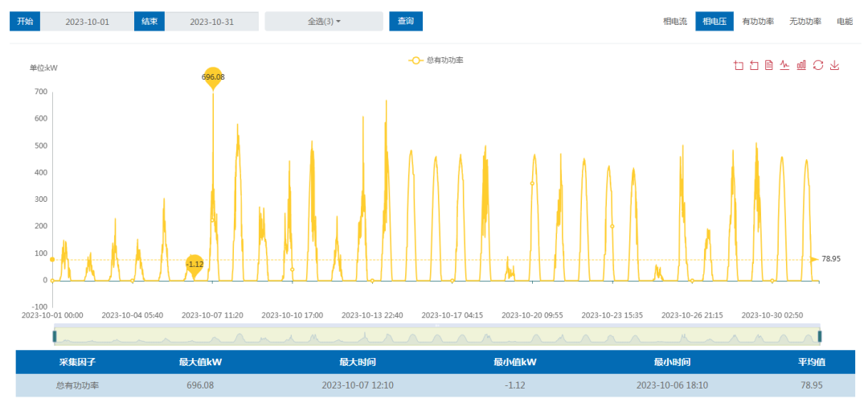The image size is (868, 403).
Task: Click the restore/refresh chart icon
Action: point(818,65)
